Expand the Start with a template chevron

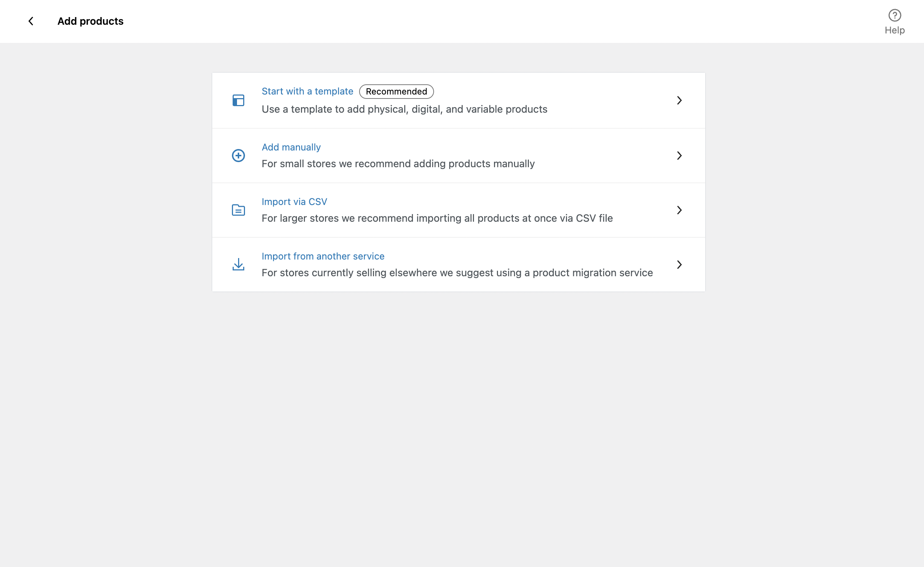tap(679, 101)
